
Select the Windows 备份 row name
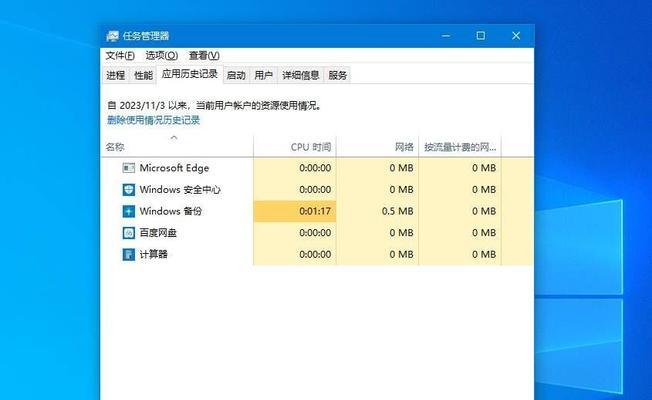pos(170,211)
